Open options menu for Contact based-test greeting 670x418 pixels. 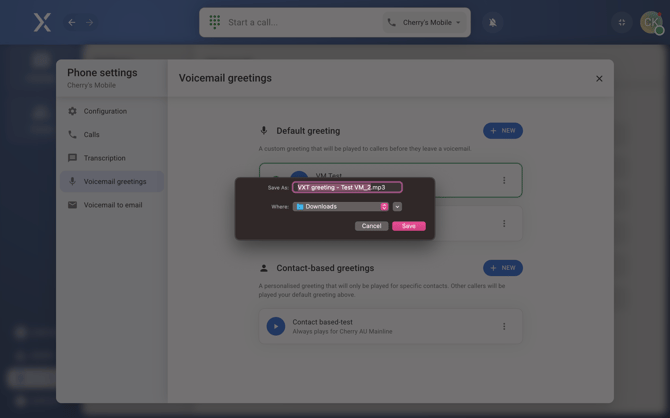coord(504,326)
